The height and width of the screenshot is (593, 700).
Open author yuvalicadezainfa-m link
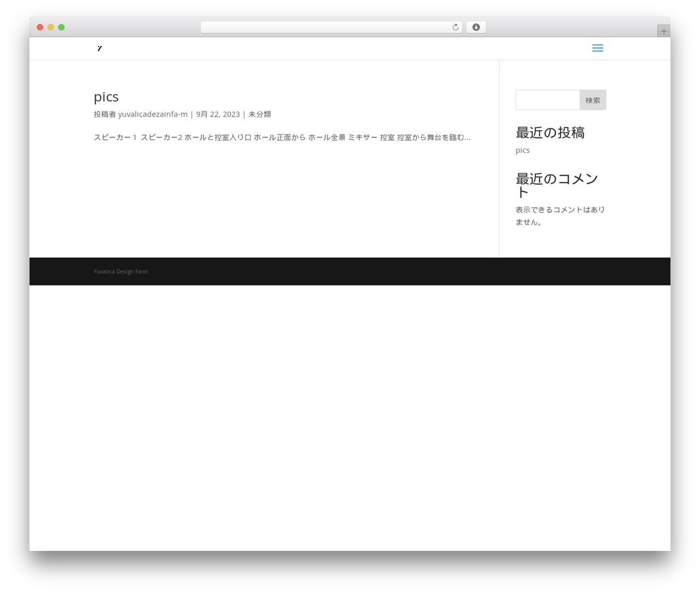tap(153, 114)
